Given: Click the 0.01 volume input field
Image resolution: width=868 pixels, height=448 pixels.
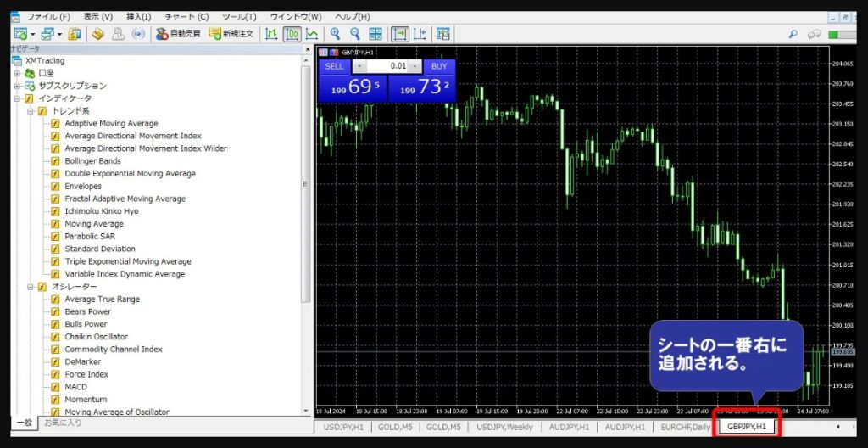Looking at the screenshot, I should tap(387, 66).
